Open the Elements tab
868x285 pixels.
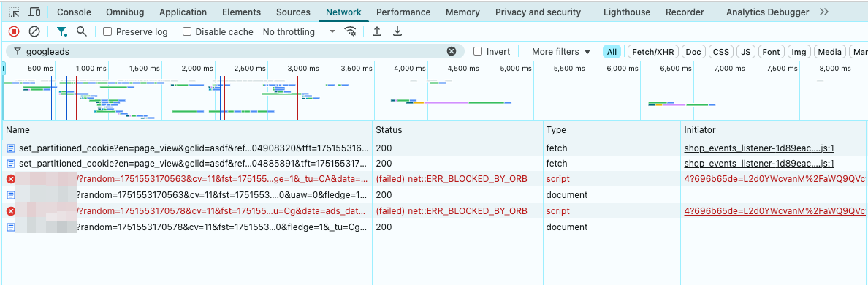(241, 12)
